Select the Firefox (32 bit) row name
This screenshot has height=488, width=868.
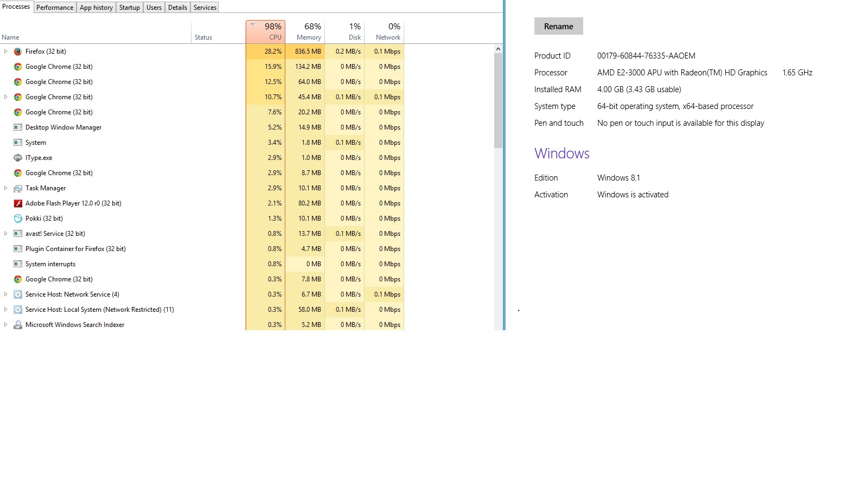(46, 52)
